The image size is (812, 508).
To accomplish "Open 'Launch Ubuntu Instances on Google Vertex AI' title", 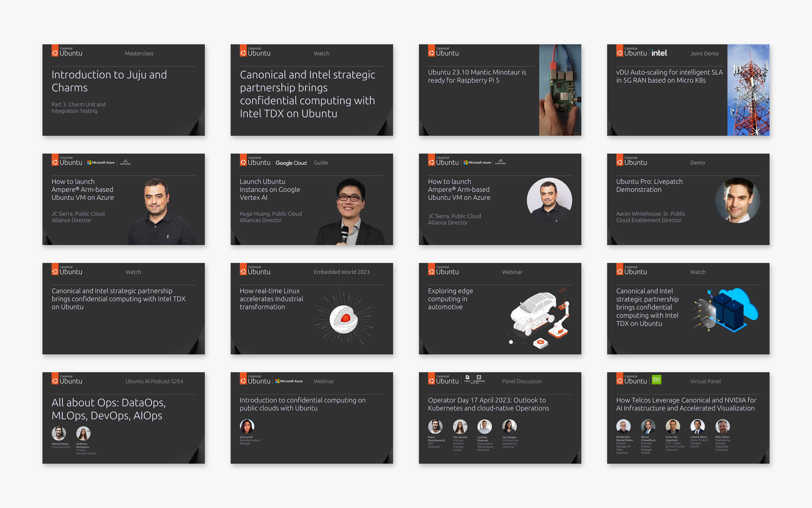I will coord(270,189).
